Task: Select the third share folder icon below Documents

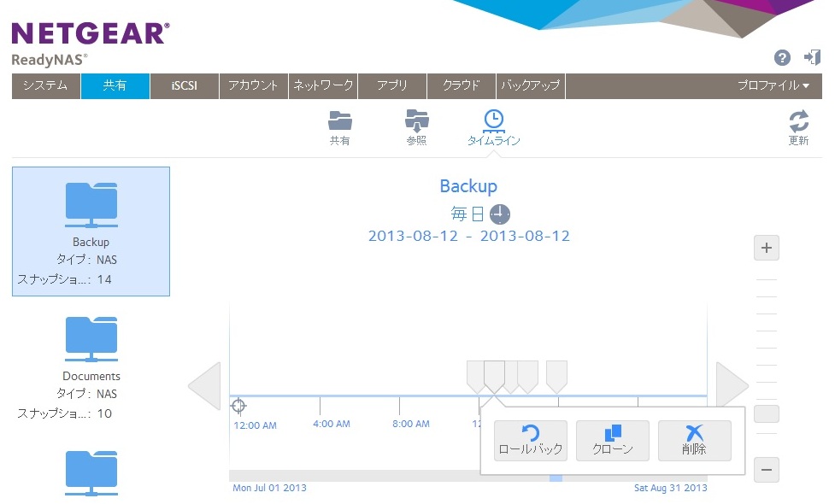Action: (91, 472)
